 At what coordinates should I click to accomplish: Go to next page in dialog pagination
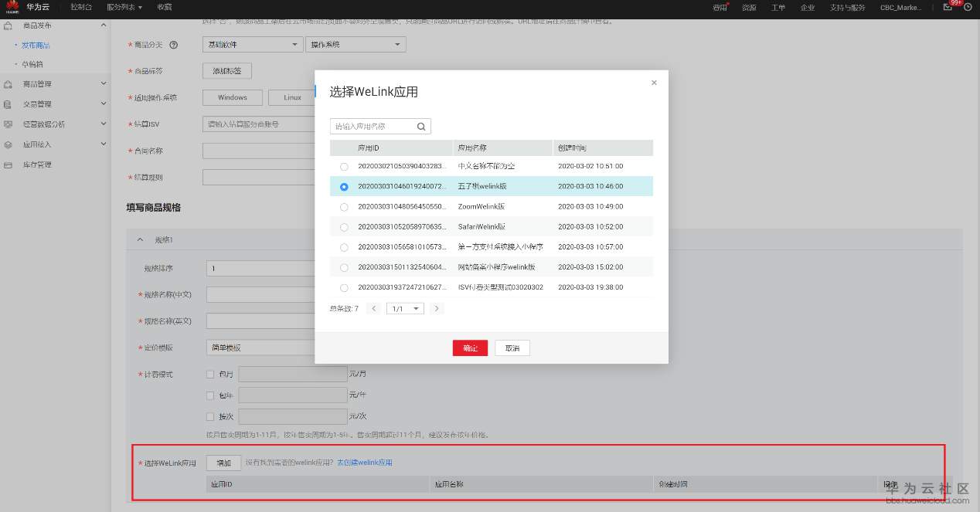[437, 308]
